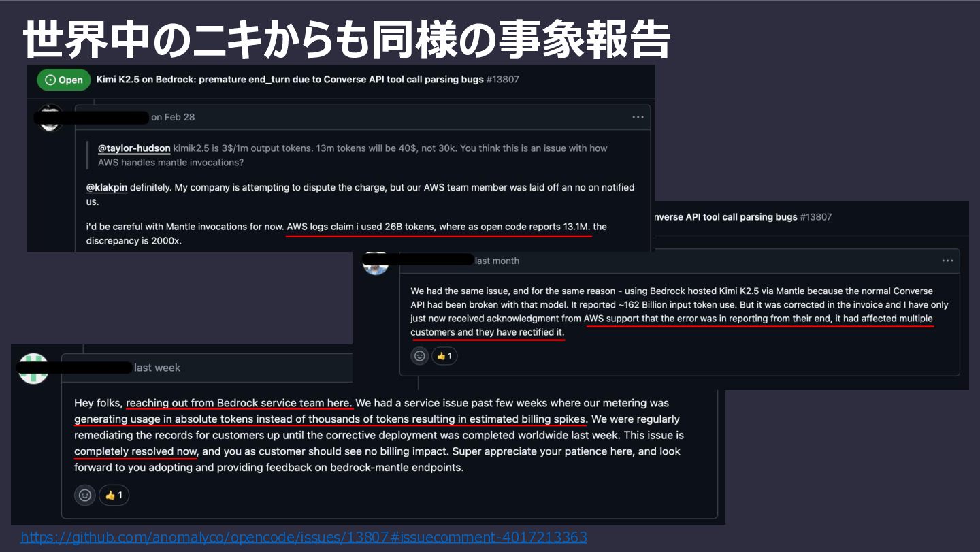980x552 pixels.
Task: Toggle thumbs up reaction on Bedrock team comment
Action: [114, 495]
